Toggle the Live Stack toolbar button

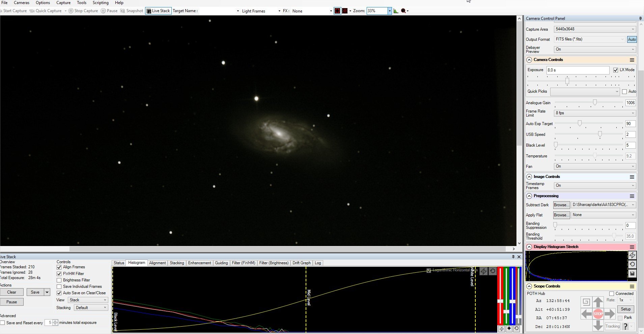[x=158, y=11]
